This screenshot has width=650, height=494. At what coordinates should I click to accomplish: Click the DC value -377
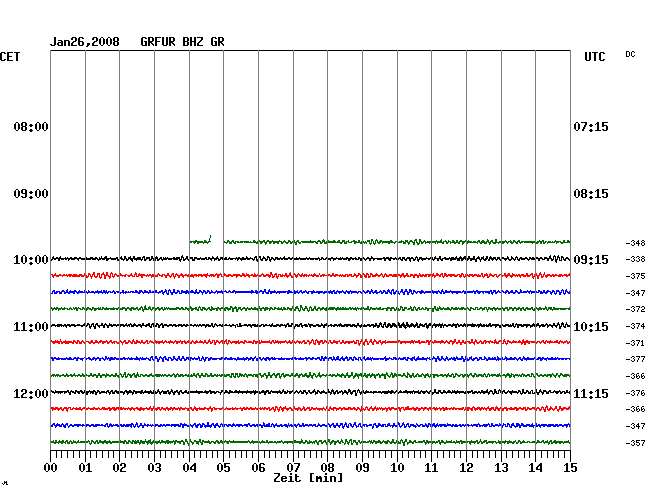[x=635, y=359]
